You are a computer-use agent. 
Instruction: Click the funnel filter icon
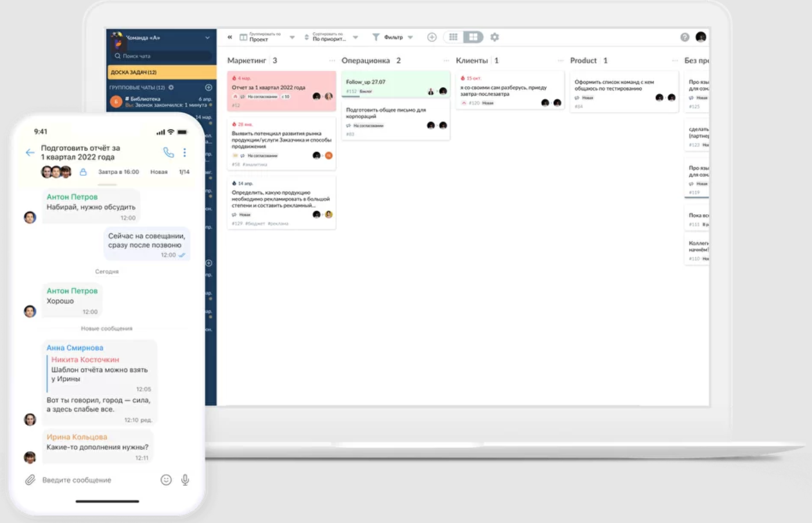(x=376, y=37)
